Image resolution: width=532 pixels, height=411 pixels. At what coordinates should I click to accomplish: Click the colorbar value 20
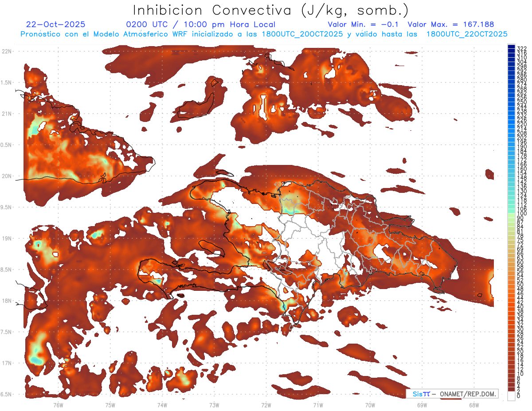pos(520,352)
